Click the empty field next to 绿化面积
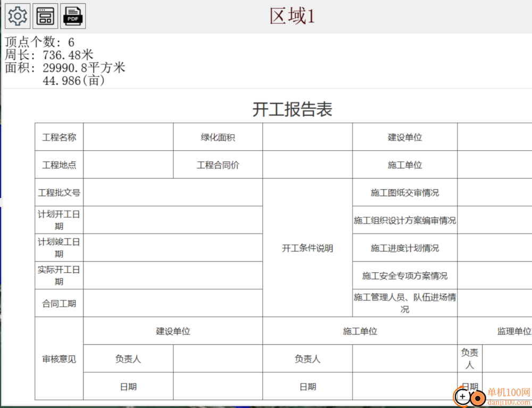Image resolution: width=532 pixels, height=408 pixels. (307, 137)
